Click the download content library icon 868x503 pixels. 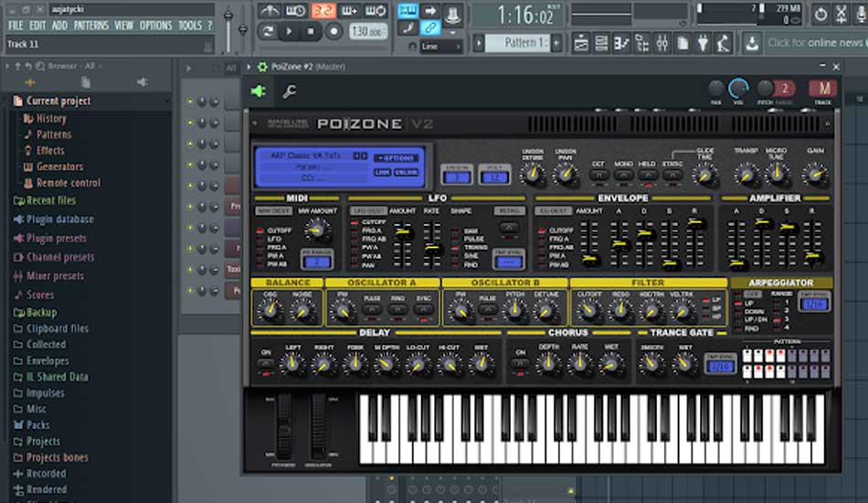(x=752, y=43)
